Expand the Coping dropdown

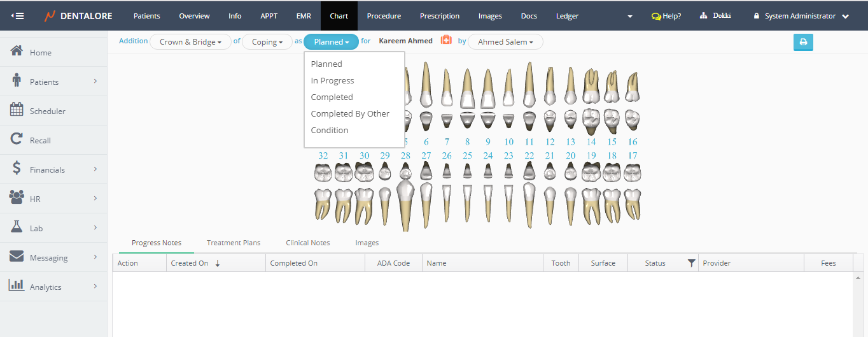[x=267, y=42]
